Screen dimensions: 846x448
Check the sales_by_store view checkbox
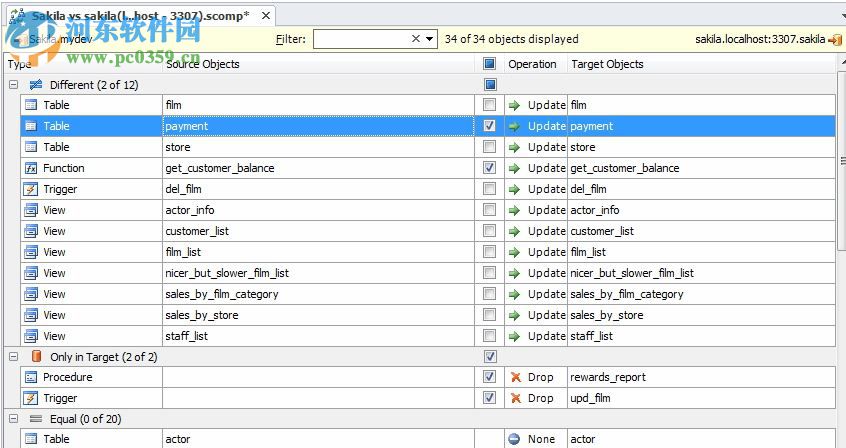[489, 315]
